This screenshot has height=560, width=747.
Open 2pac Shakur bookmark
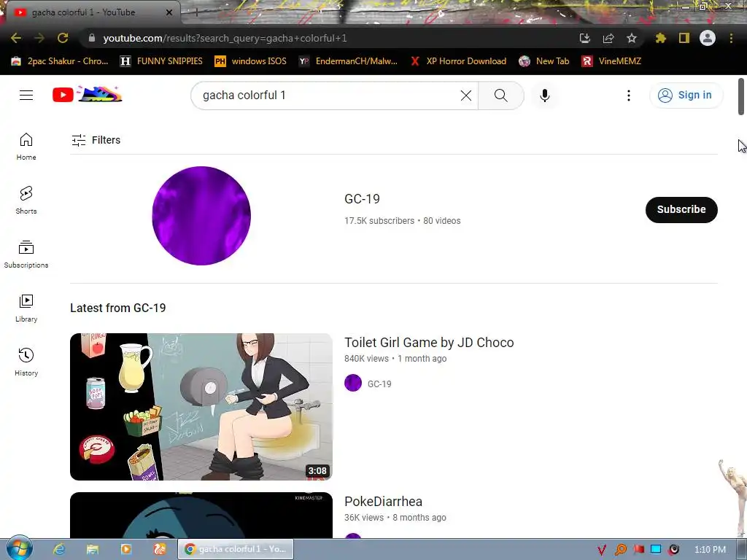pyautogui.click(x=60, y=61)
